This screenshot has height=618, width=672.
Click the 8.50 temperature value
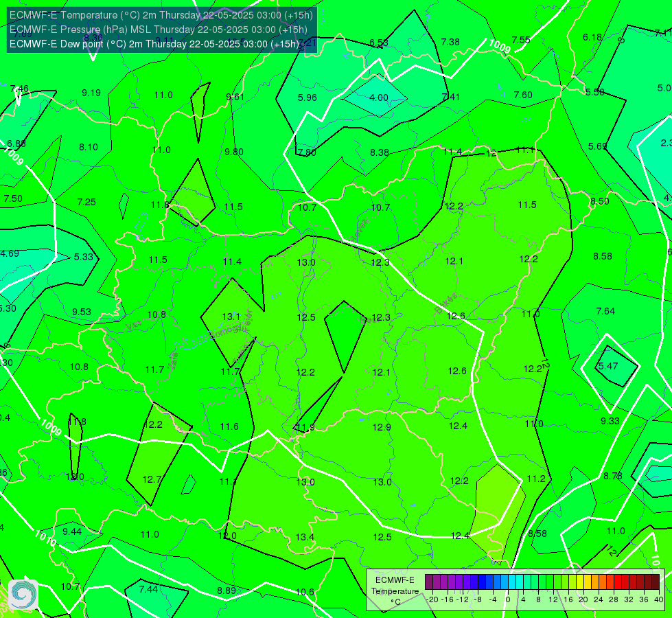point(600,202)
